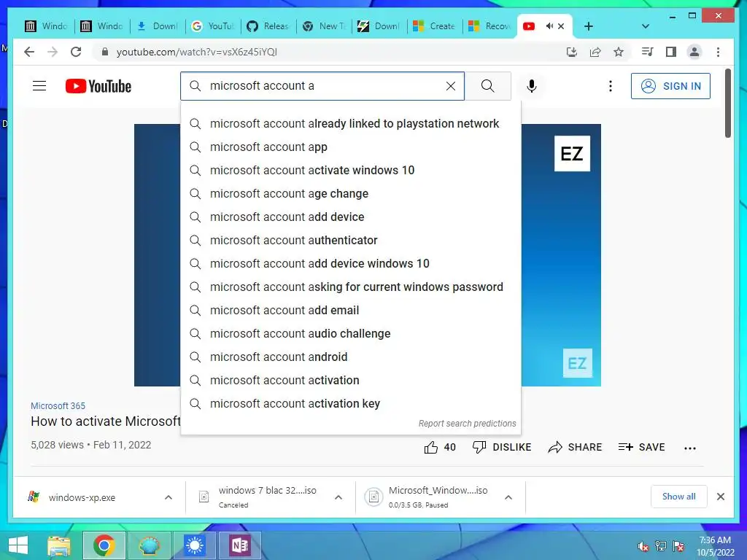The width and height of the screenshot is (747, 560).
Task: Go to the YouTube home logo
Action: click(x=98, y=86)
